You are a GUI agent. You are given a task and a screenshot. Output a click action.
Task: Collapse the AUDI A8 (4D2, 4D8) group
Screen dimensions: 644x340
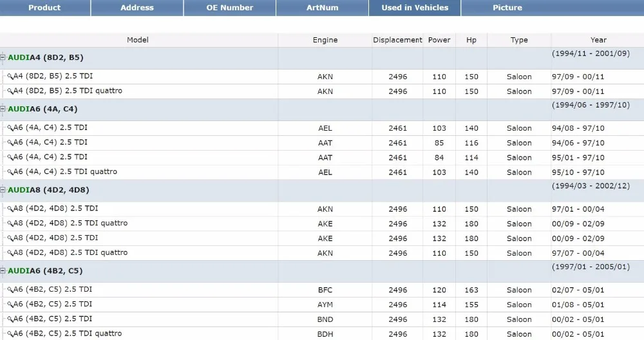3,190
